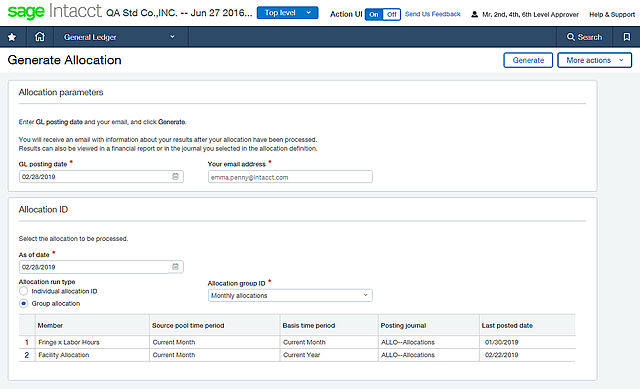This screenshot has width=640, height=389.
Task: Switch Action UI to Off
Action: 392,14
